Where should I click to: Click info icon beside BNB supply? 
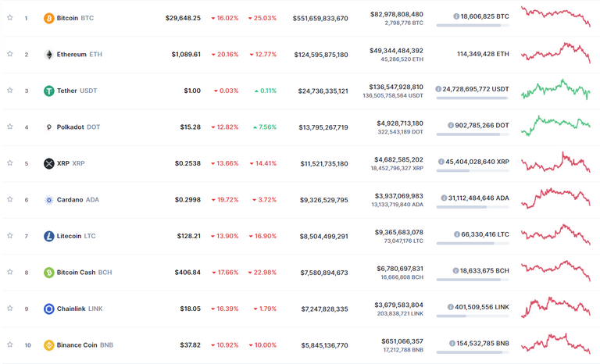(x=452, y=344)
